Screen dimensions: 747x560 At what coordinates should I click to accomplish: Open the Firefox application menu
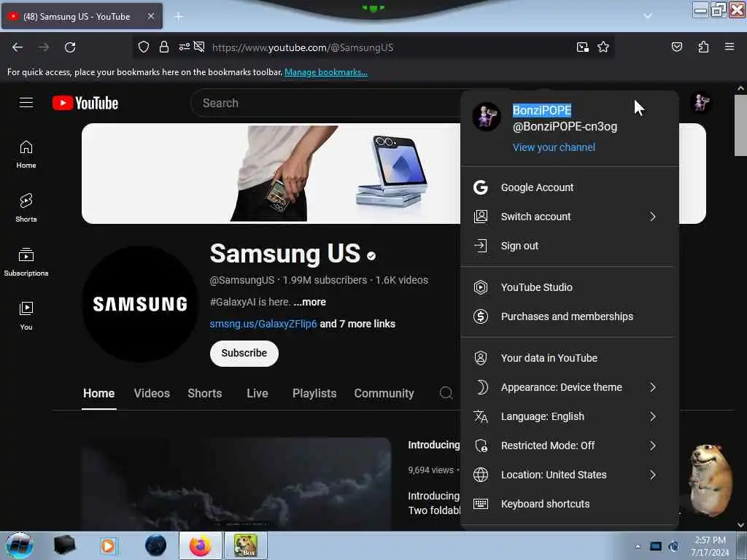pos(729,47)
